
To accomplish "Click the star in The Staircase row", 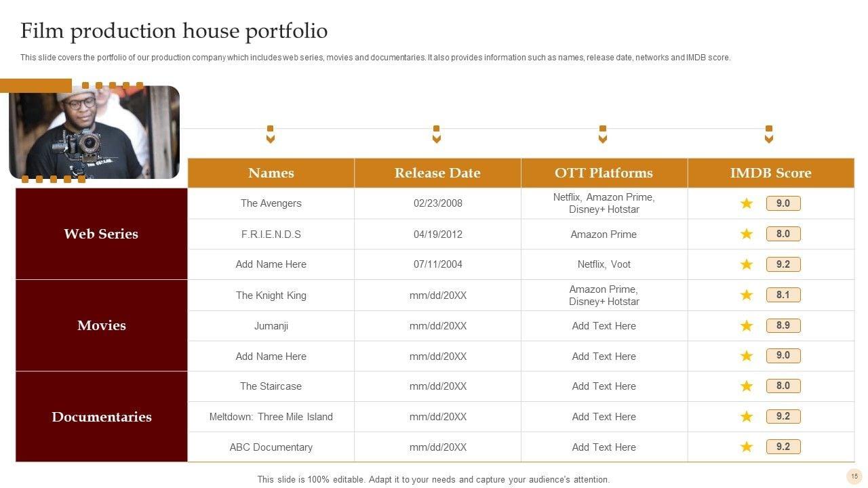I will point(747,386).
